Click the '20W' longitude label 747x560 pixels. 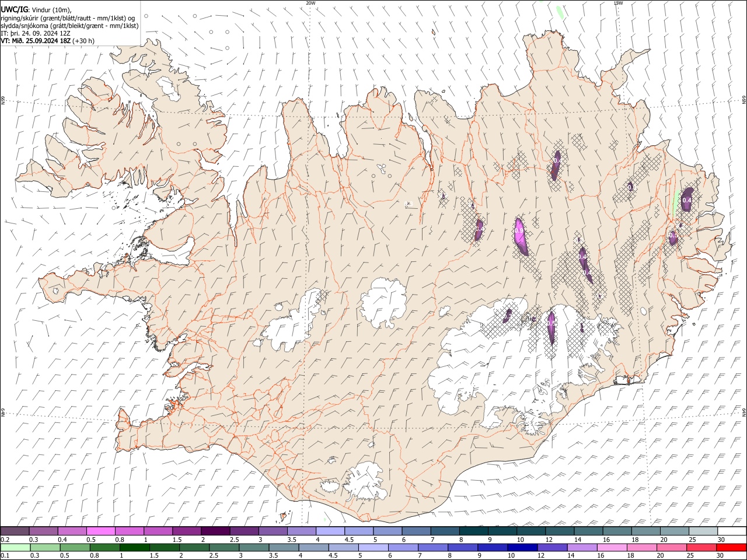coord(310,3)
